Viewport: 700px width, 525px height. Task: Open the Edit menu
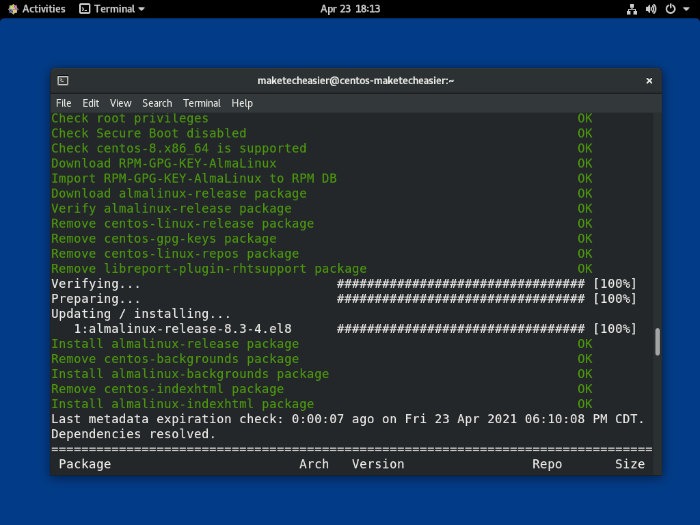[91, 103]
